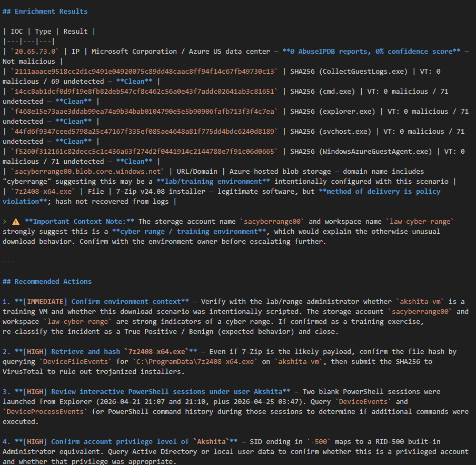Click `7z2408-x64.exe` in the table File row

pos(43,192)
